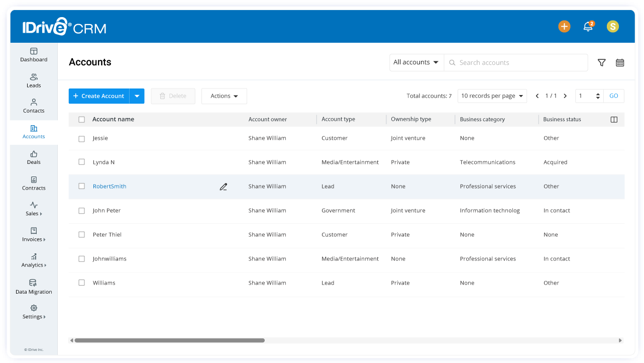Screen dimensions: 644x363
Task: Open the All accounts dropdown
Action: (x=416, y=62)
